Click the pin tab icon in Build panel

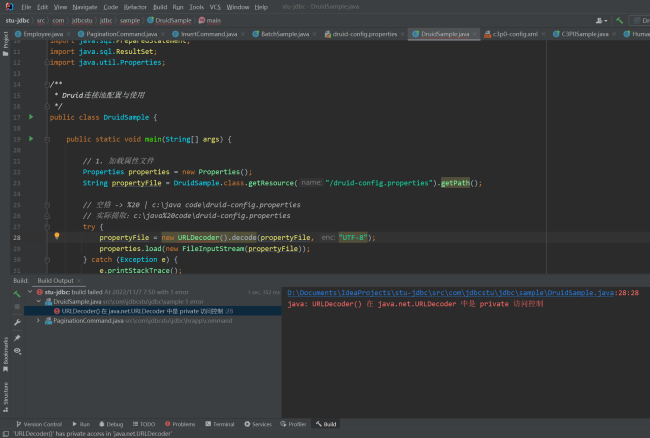(18, 338)
